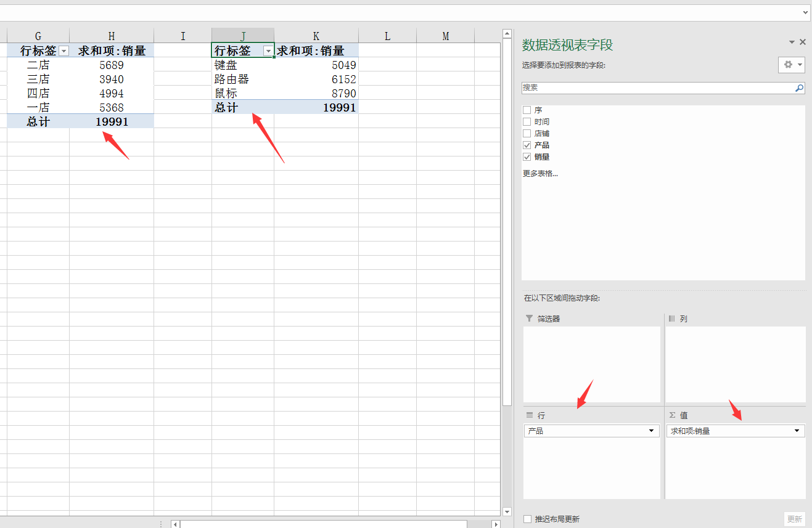
Task: Expand the formula bar chevron
Action: click(x=806, y=12)
